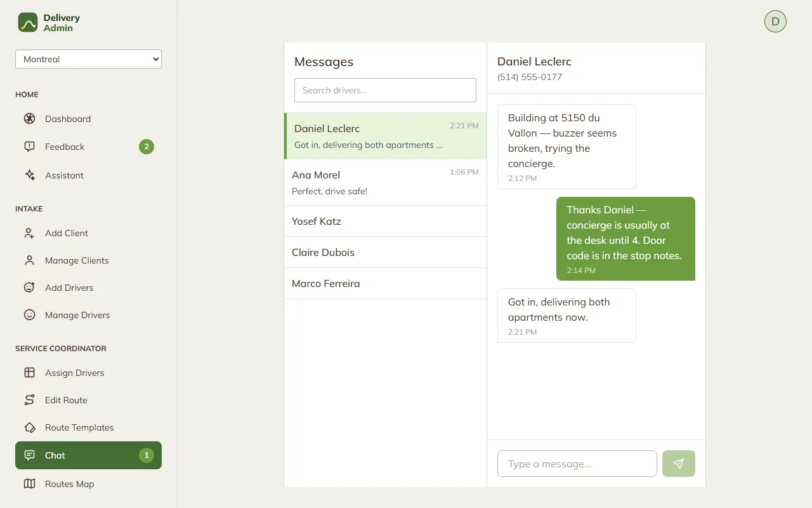This screenshot has height=508, width=812.
Task: Open the Ana Morel conversation
Action: click(x=385, y=182)
